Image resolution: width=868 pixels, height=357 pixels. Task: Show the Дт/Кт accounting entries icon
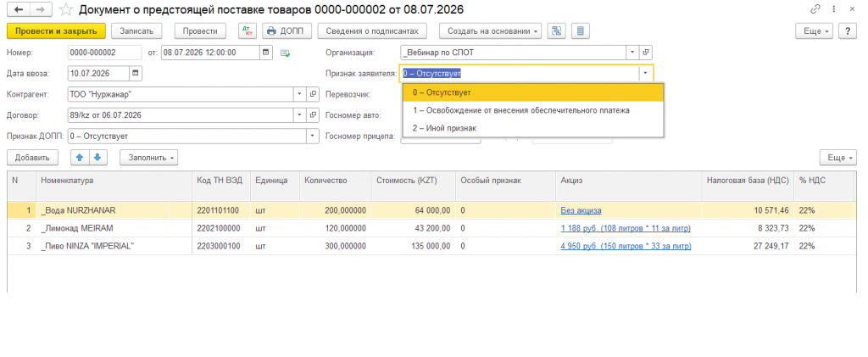[x=248, y=31]
